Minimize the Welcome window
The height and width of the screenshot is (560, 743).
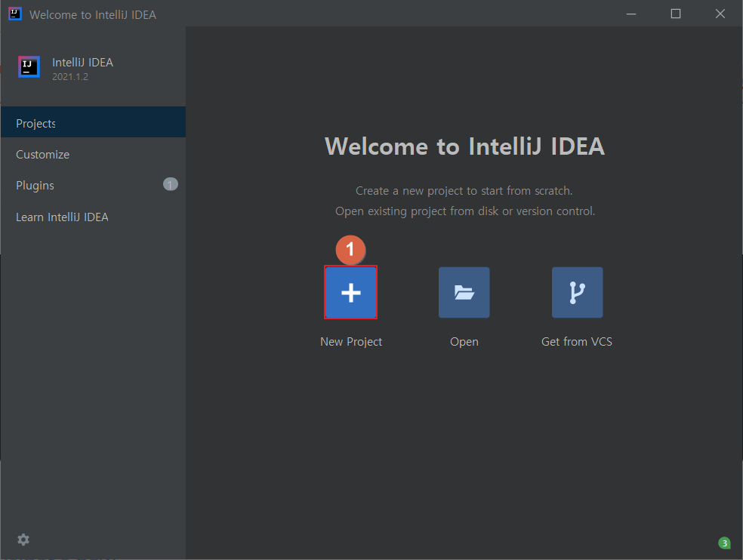click(x=631, y=14)
